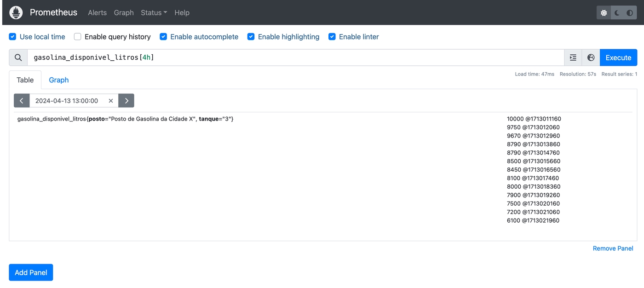Expand the Status dropdown menu
The width and height of the screenshot is (644, 288).
pos(154,13)
